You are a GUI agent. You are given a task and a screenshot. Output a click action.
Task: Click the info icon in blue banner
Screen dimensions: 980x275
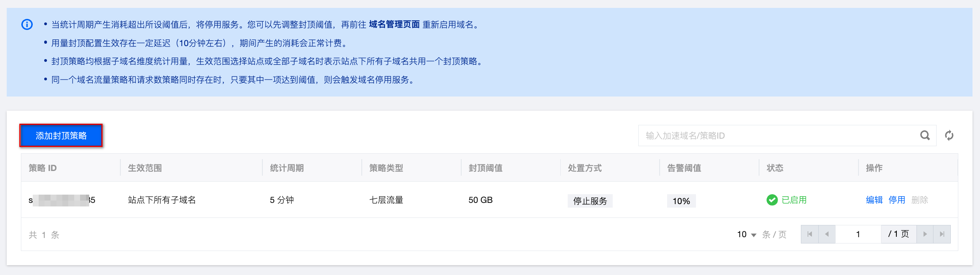27,25
